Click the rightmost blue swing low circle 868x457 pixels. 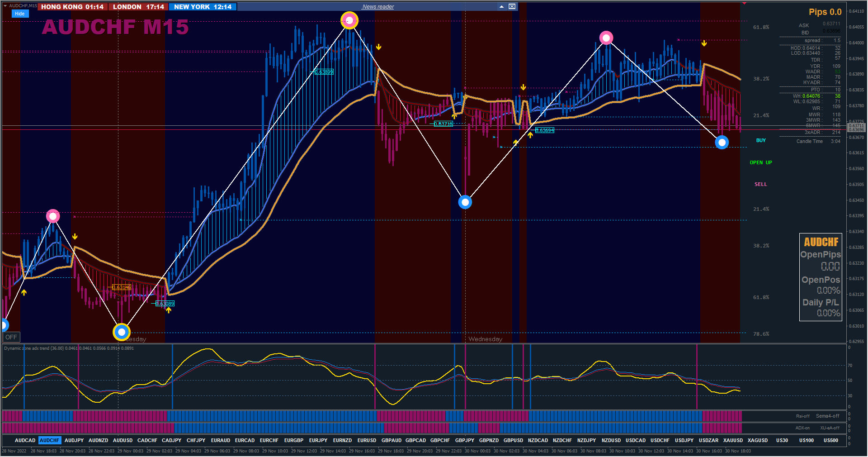[x=722, y=143]
